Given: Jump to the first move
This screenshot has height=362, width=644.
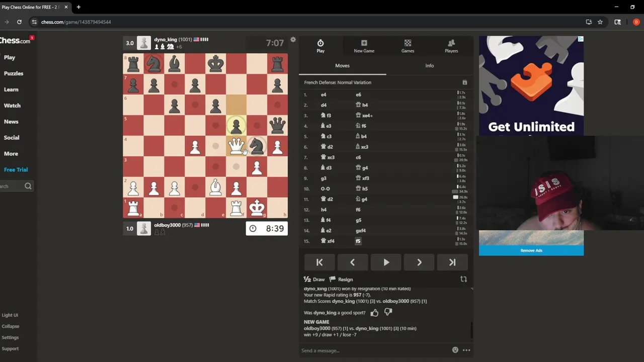Looking at the screenshot, I should coord(319,262).
